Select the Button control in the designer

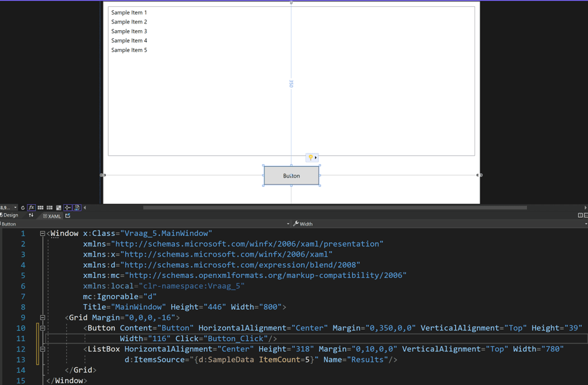pyautogui.click(x=291, y=175)
